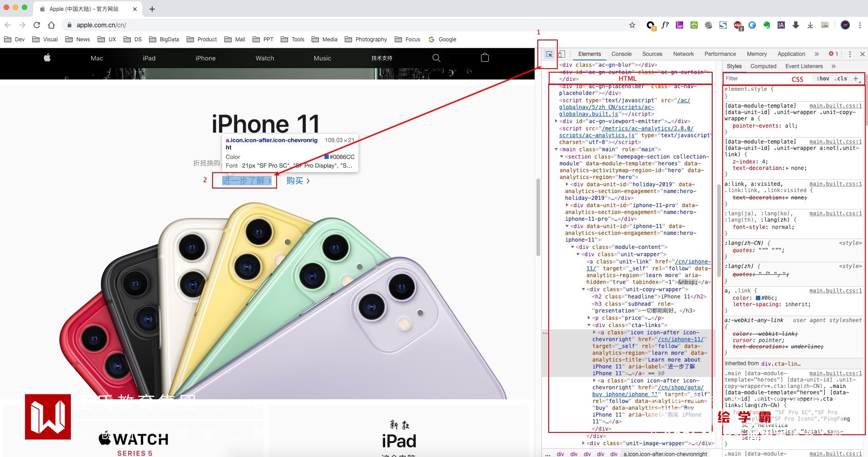Click the site info lock icon
This screenshot has height=457, width=868.
pyautogui.click(x=69, y=25)
